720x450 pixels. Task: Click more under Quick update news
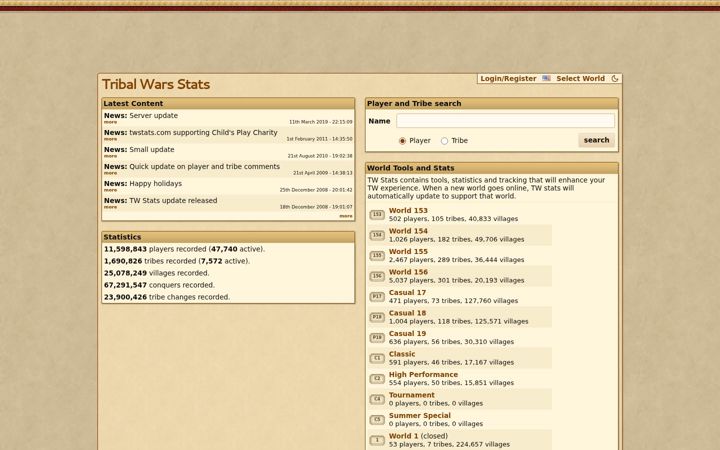pos(110,173)
